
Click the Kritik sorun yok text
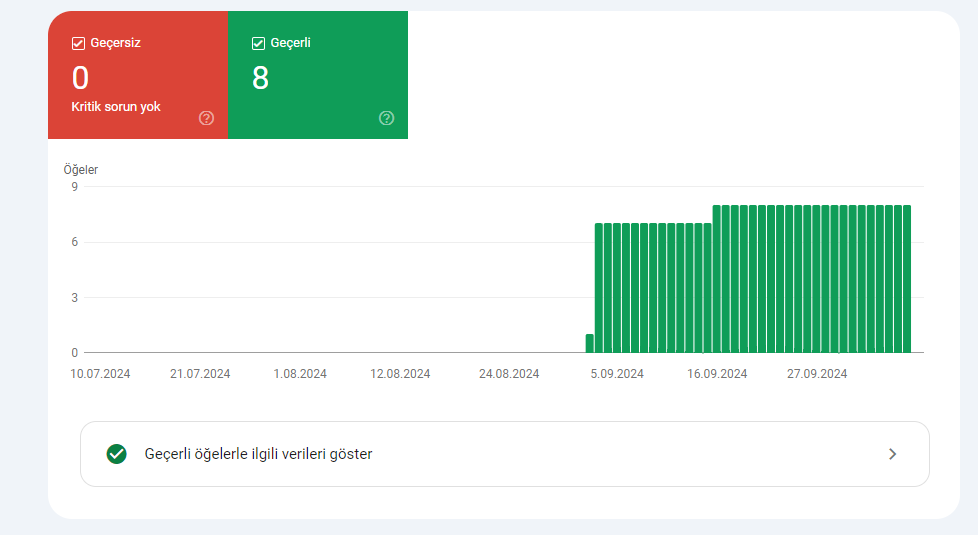pyautogui.click(x=116, y=107)
